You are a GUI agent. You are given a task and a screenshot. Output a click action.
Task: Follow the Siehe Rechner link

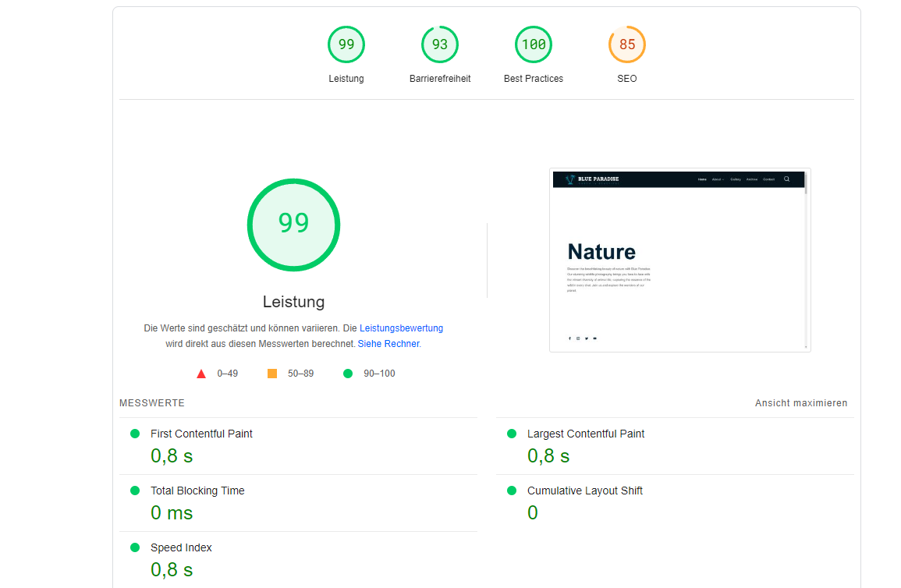tap(389, 344)
